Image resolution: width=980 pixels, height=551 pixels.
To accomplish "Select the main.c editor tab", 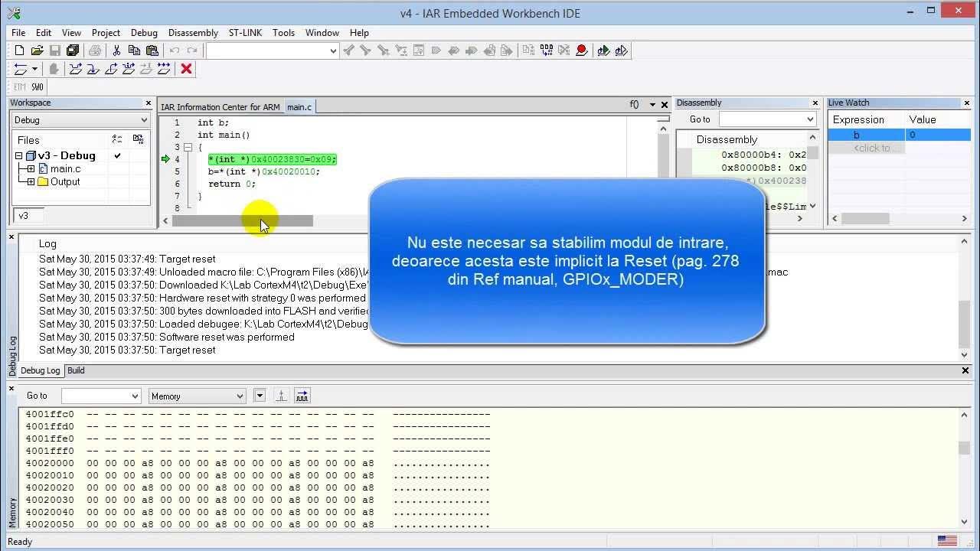I will [299, 107].
